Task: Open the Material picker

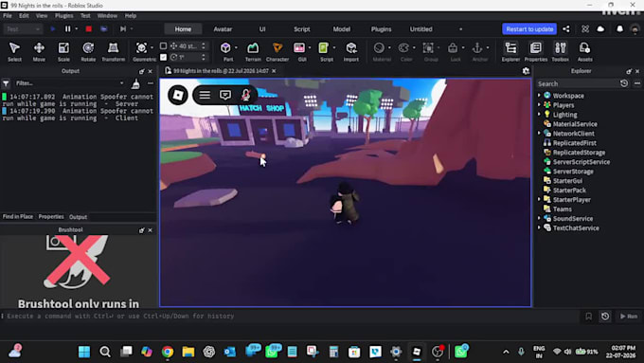Action: pos(379,48)
